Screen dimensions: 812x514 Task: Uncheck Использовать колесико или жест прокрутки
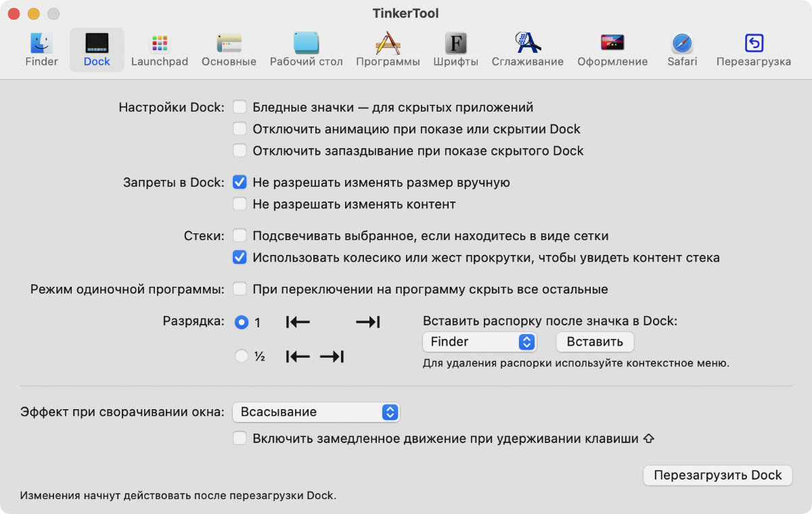click(x=240, y=257)
